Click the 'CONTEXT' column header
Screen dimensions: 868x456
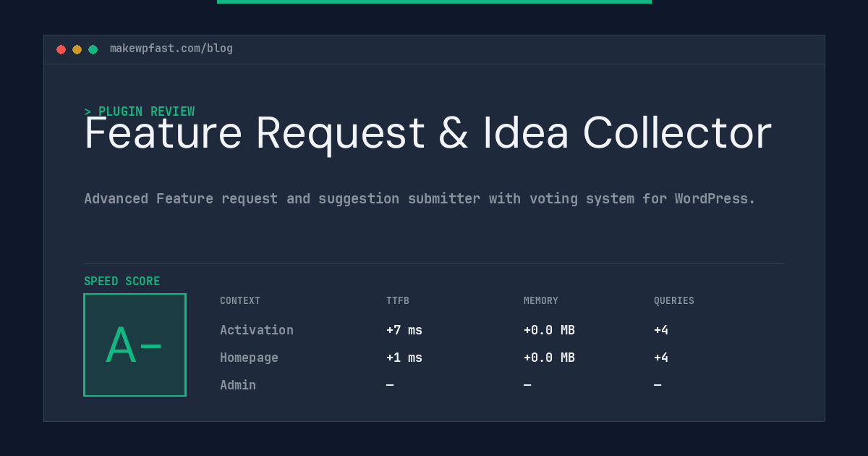(240, 301)
